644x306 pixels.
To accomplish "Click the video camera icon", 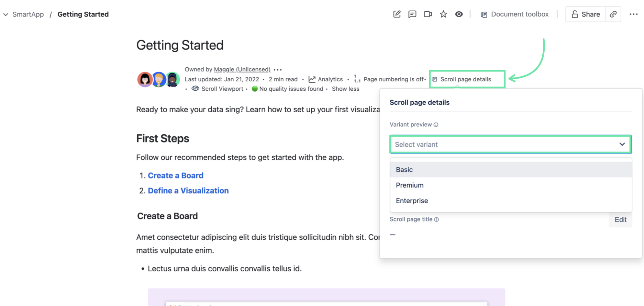I will pos(428,14).
